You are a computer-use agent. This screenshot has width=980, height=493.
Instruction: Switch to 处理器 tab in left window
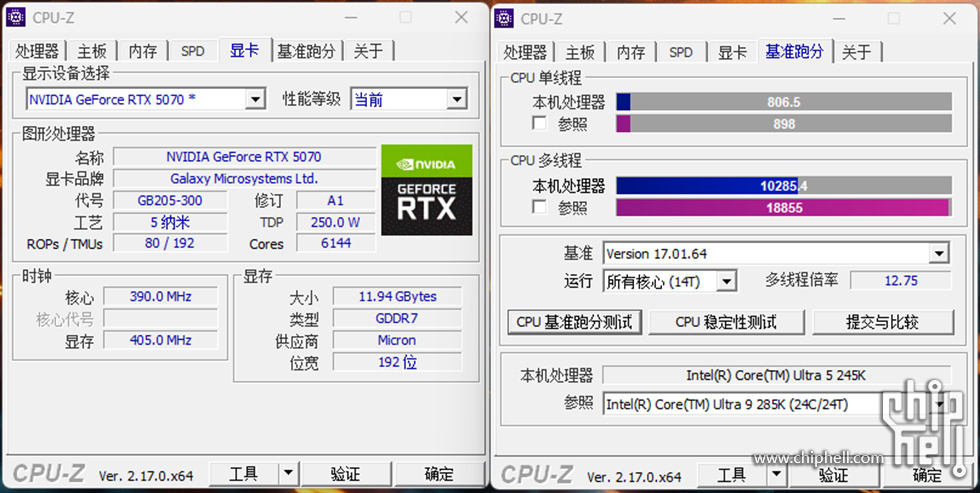pos(38,51)
